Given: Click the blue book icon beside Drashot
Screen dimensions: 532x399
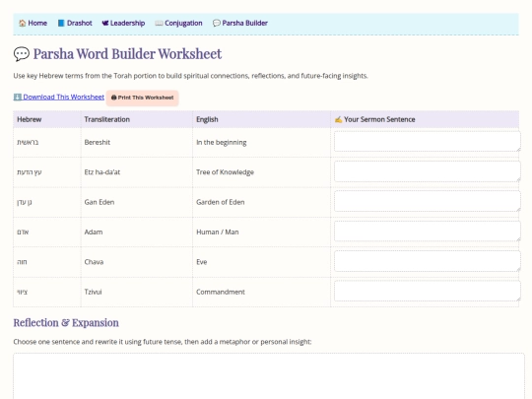Looking at the screenshot, I should pos(61,23).
